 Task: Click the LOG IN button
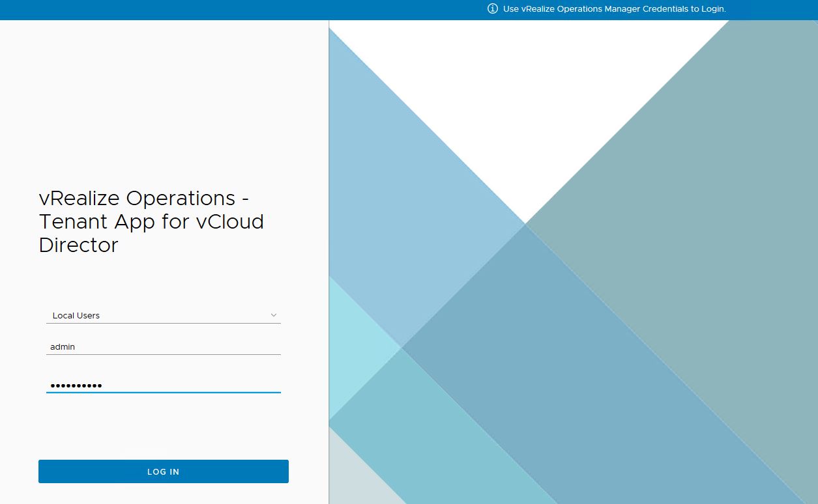tap(164, 471)
